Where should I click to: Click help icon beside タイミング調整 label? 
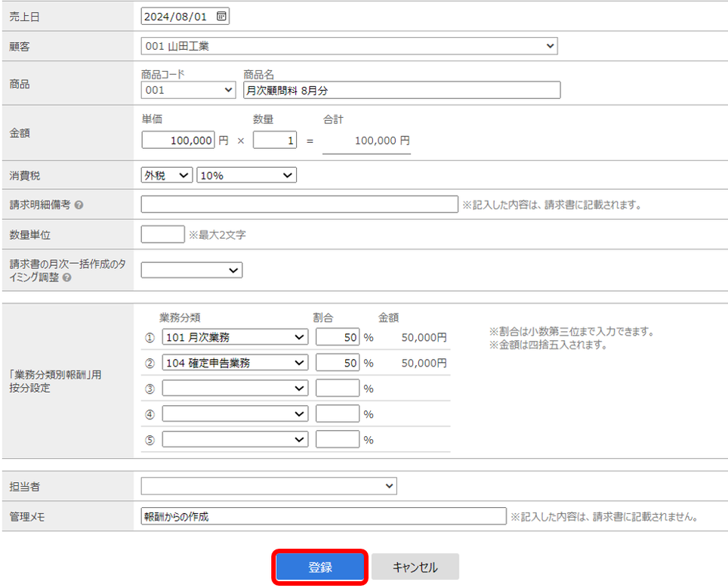coord(66,277)
